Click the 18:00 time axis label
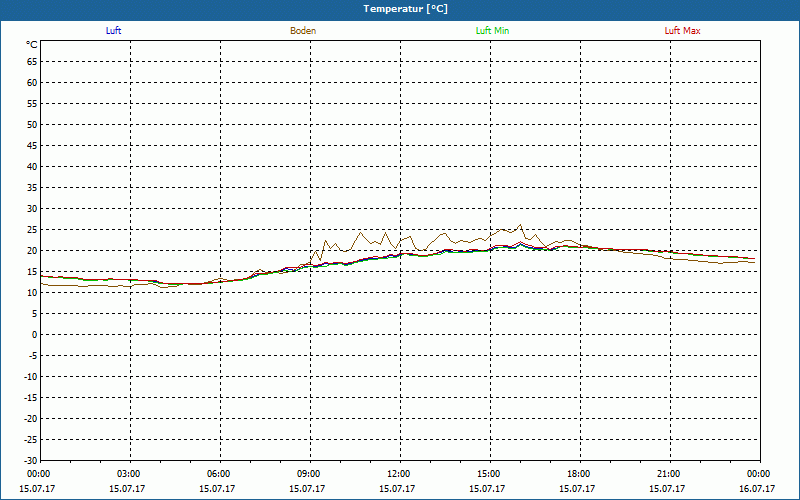The width and height of the screenshot is (800, 500). tap(578, 474)
